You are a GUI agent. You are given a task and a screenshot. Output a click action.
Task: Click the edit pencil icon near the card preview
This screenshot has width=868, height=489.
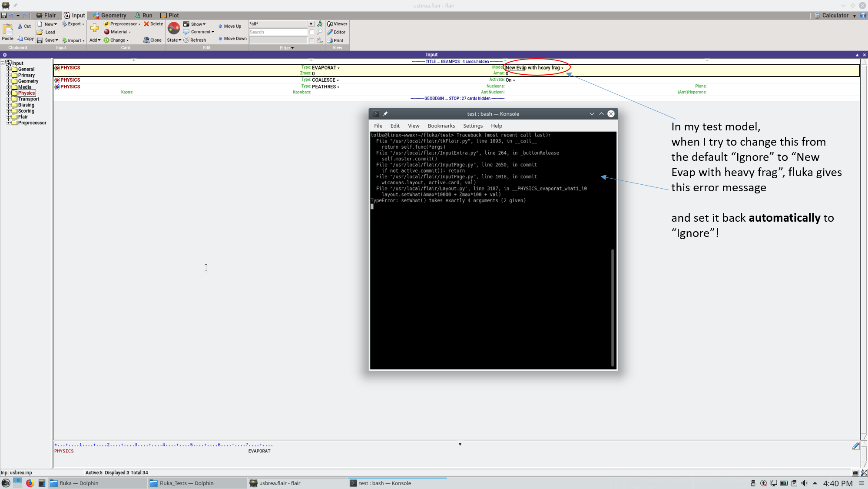click(855, 446)
